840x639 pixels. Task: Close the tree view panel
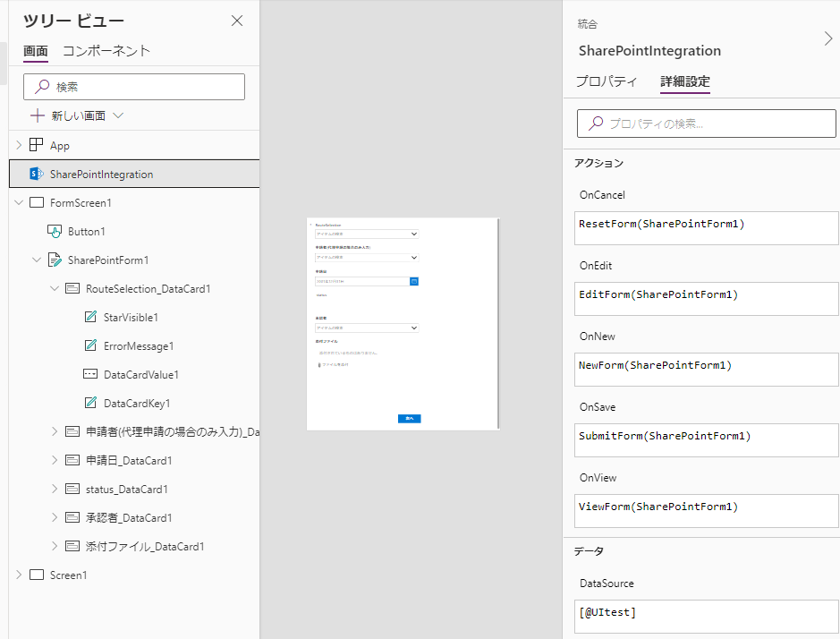click(237, 21)
